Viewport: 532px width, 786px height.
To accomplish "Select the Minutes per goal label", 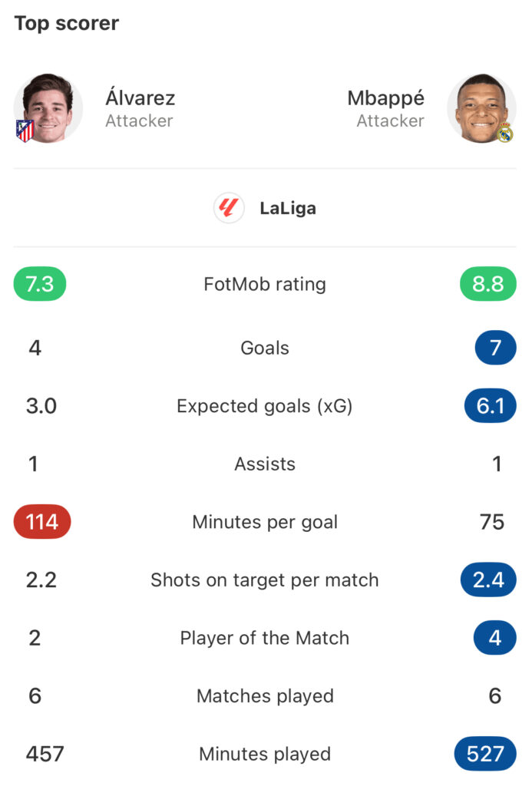I will pos(265,522).
